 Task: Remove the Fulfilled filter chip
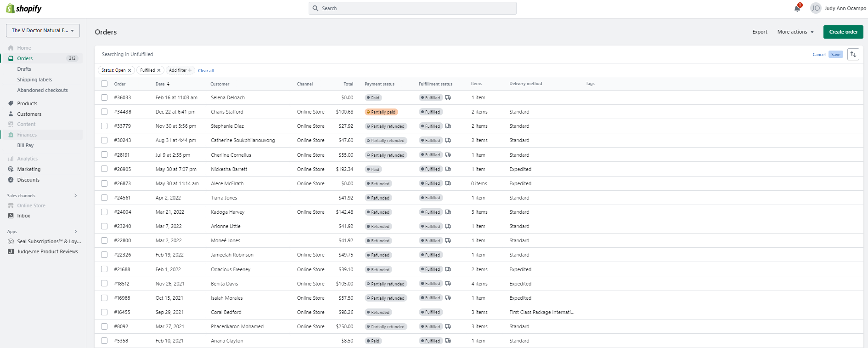(159, 70)
